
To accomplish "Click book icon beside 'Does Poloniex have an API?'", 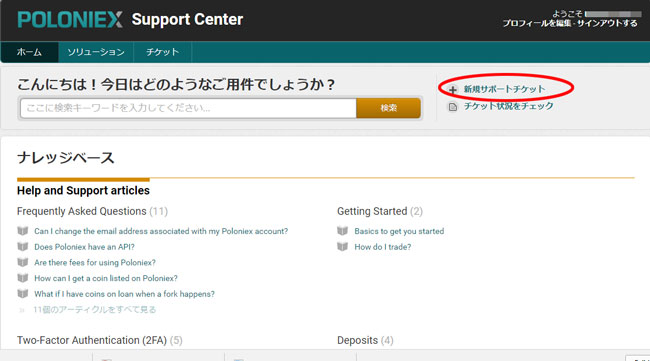I will [x=23, y=247].
